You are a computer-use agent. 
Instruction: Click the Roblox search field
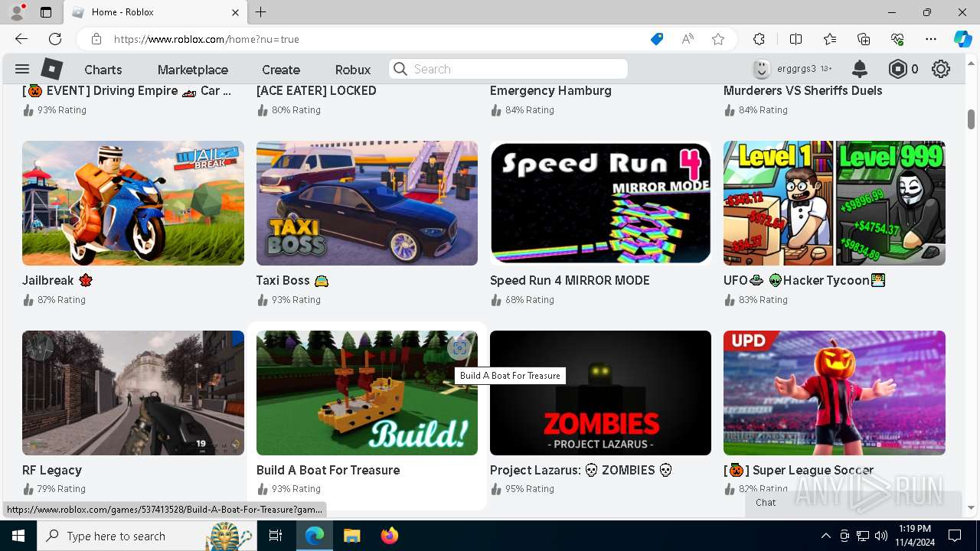coord(508,69)
